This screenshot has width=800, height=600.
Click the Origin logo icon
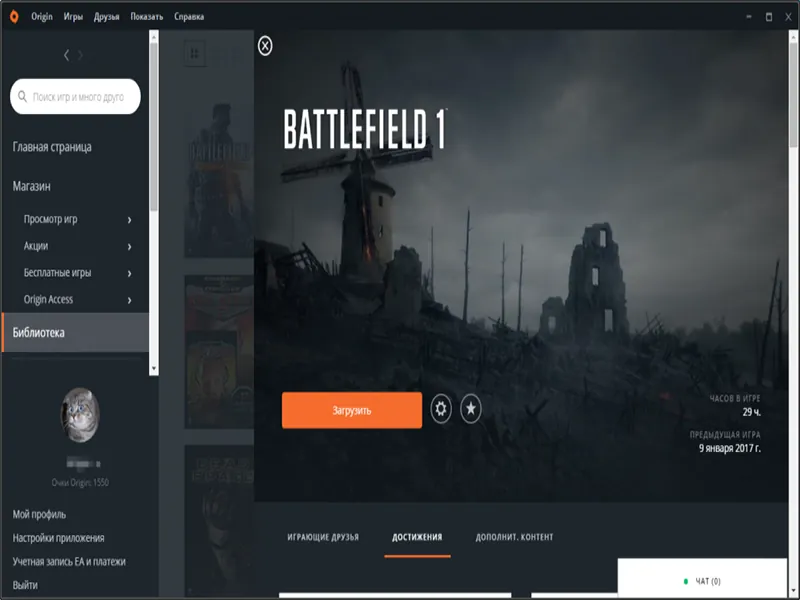click(x=15, y=17)
